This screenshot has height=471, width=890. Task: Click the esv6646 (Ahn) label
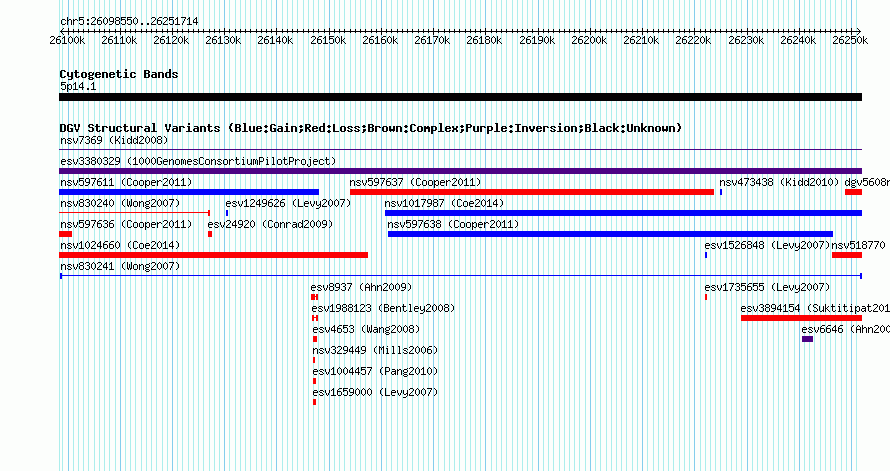(x=846, y=329)
